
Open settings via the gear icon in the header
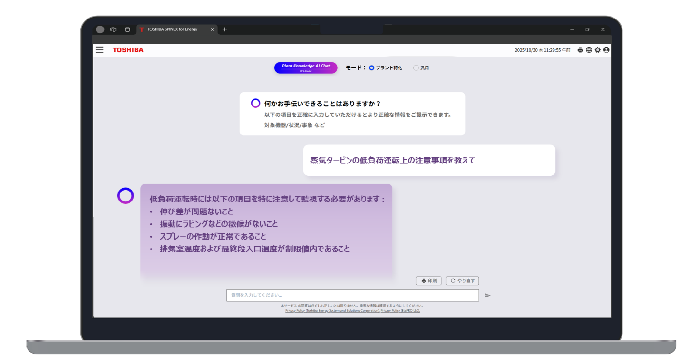[x=597, y=50]
